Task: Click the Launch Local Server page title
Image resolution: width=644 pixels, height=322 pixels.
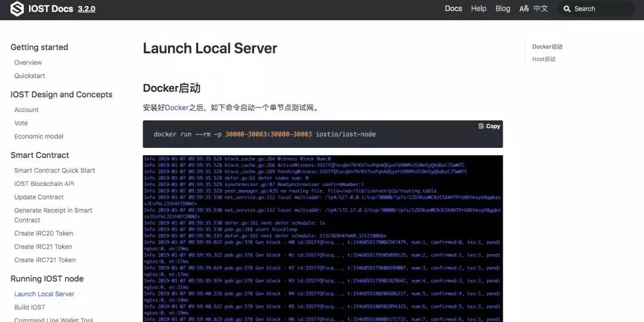Action: coord(210,48)
